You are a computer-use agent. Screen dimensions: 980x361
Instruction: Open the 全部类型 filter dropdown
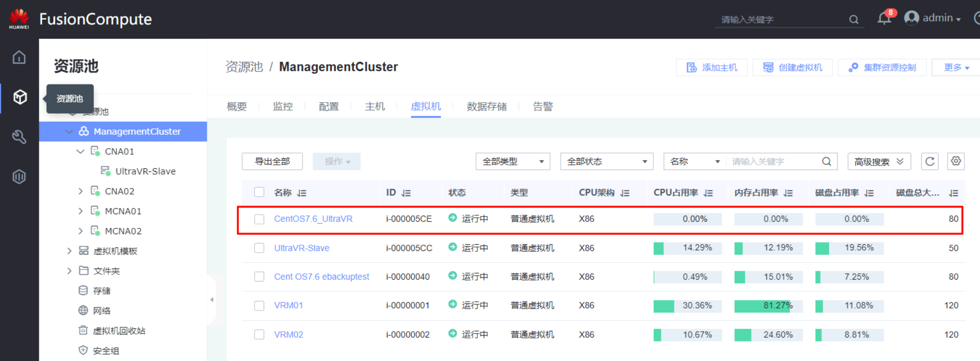[512, 161]
